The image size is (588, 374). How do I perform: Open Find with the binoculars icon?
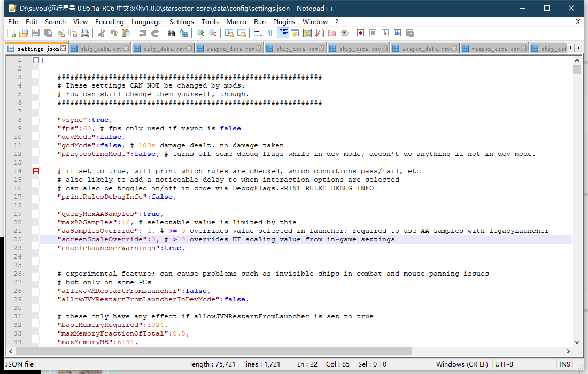click(171, 33)
